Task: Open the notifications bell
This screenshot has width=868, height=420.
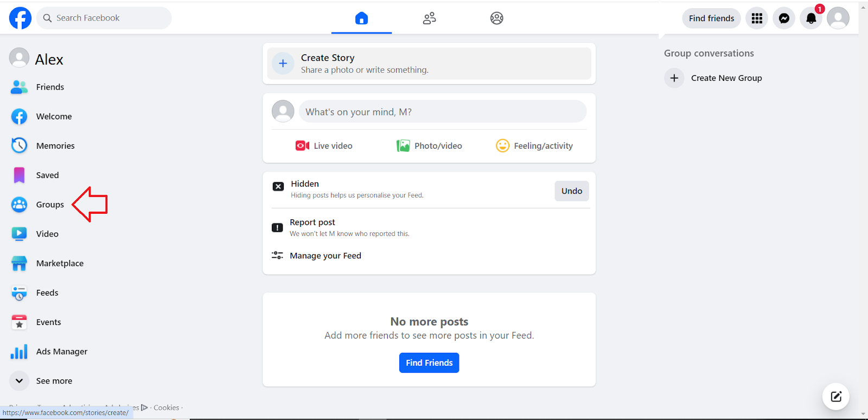Action: pos(811,18)
